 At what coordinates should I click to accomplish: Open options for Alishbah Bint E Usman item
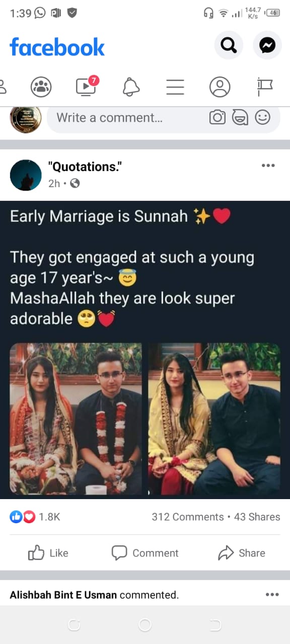[272, 595]
